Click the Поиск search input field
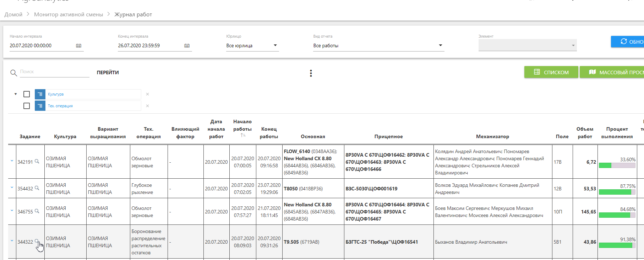644x260 pixels. 54,72
